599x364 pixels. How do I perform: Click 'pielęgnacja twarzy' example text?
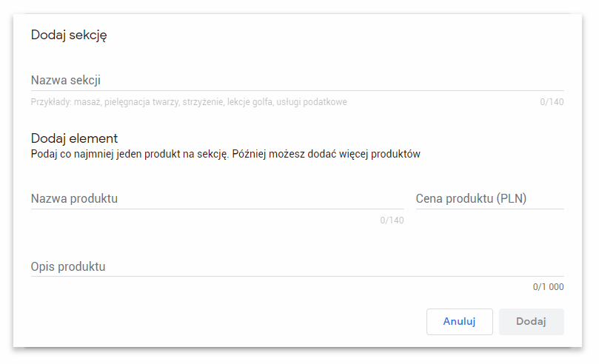click(142, 102)
